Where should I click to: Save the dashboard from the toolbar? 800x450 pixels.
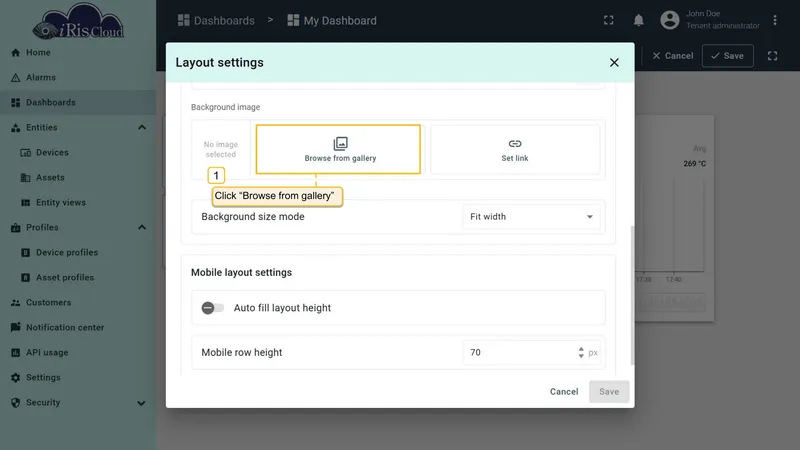(728, 56)
